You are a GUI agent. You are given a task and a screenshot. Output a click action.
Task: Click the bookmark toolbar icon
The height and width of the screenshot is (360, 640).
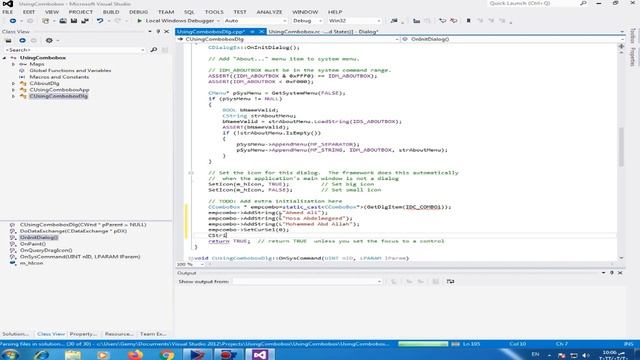468,20
